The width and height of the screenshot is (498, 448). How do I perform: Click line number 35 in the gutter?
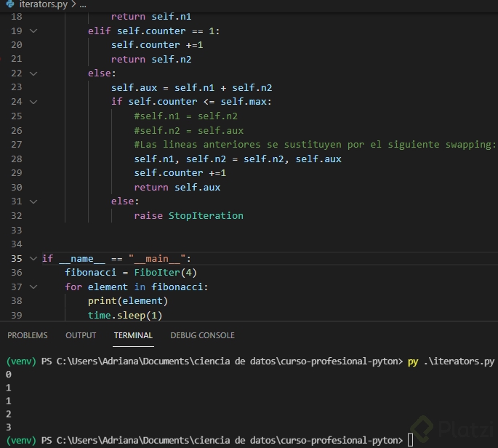[x=17, y=258]
